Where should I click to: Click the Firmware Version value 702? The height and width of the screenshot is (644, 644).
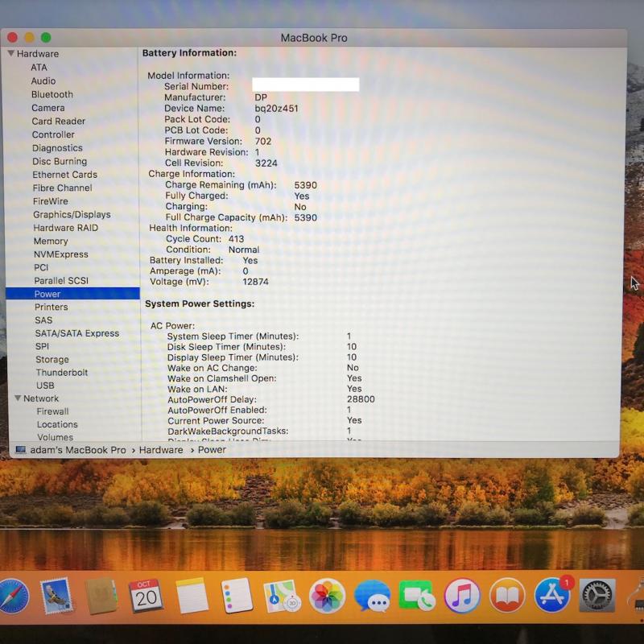click(x=263, y=142)
